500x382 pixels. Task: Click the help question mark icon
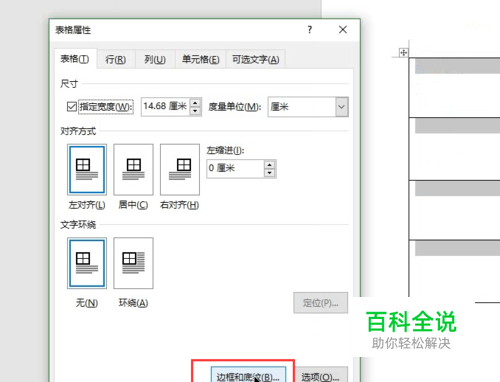point(310,30)
